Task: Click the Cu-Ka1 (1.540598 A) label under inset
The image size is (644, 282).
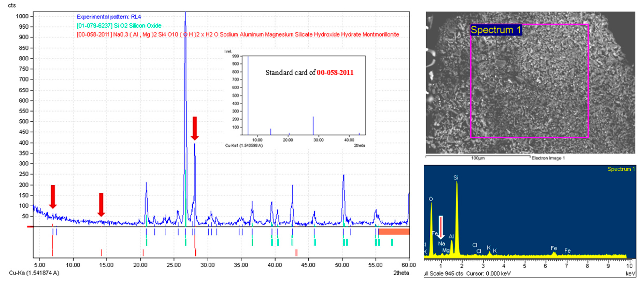Action: 244,145
